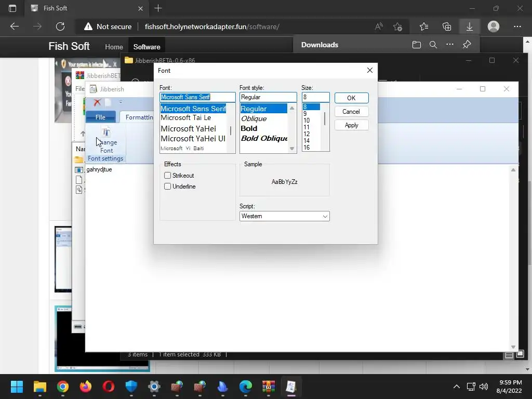Select font size 16
This screenshot has height=399, width=532.
click(x=307, y=148)
